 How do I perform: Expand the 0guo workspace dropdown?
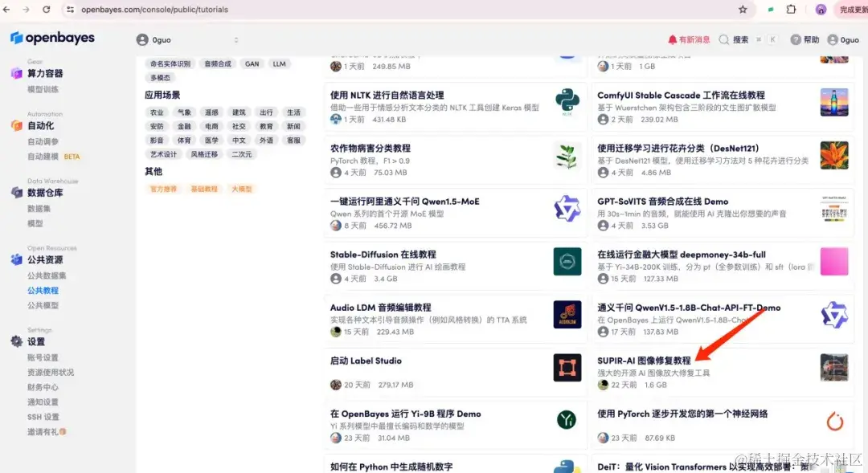tap(153, 39)
